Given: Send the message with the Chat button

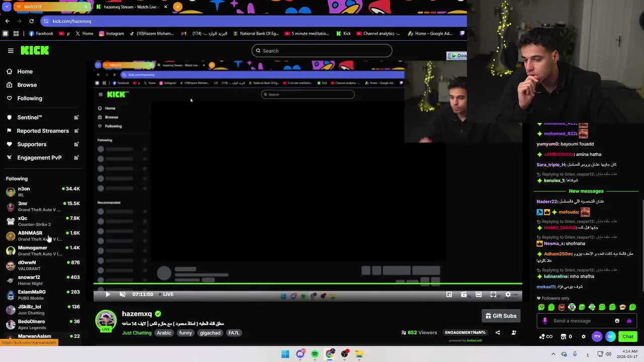Looking at the screenshot, I should click(x=628, y=336).
